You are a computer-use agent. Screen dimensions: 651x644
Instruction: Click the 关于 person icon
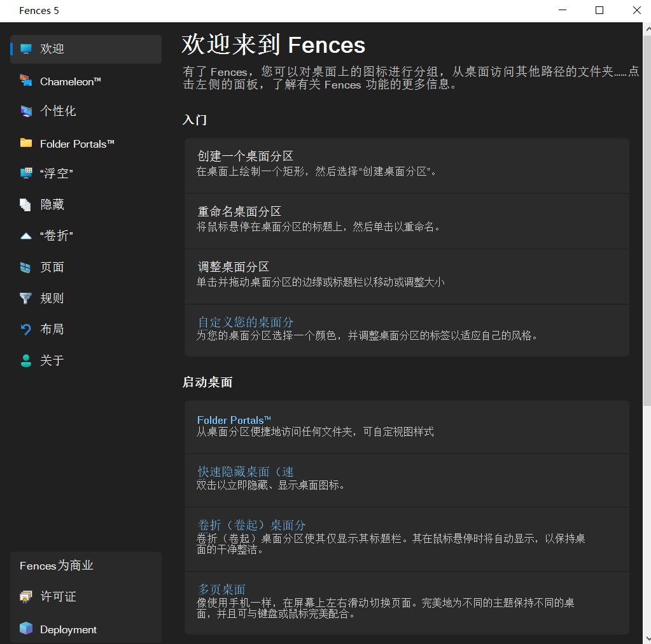click(x=25, y=360)
